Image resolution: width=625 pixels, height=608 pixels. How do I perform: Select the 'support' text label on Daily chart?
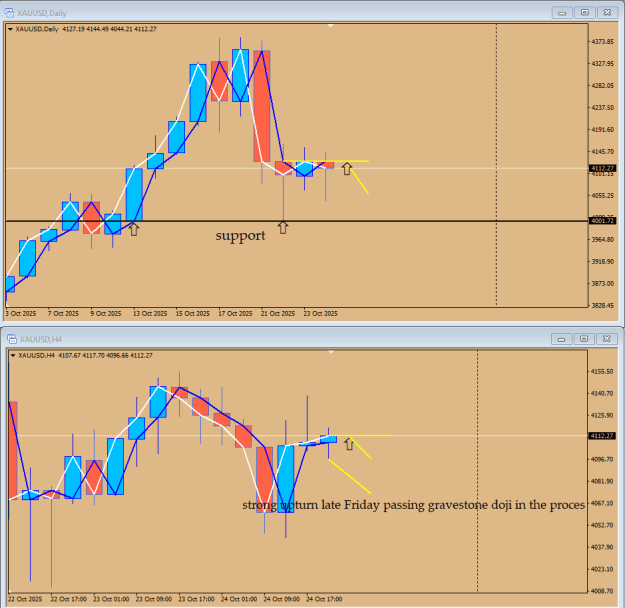[x=240, y=236]
